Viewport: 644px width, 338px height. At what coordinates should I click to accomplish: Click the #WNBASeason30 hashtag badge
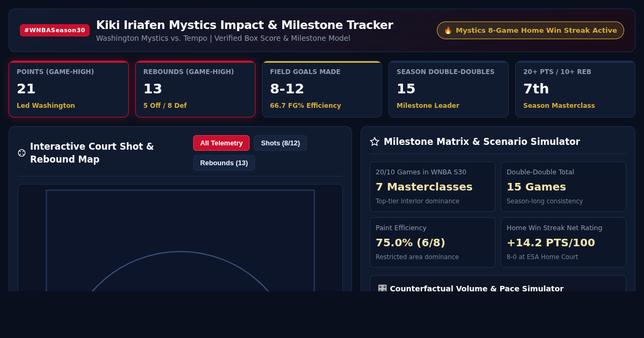coord(55,30)
